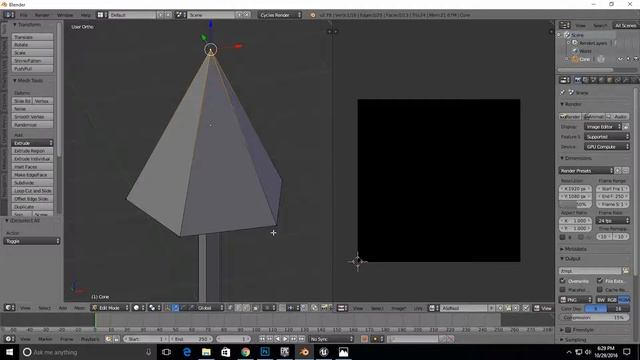Click the Translate tool button
Image resolution: width=640 pixels, height=360 pixels.
point(32,37)
